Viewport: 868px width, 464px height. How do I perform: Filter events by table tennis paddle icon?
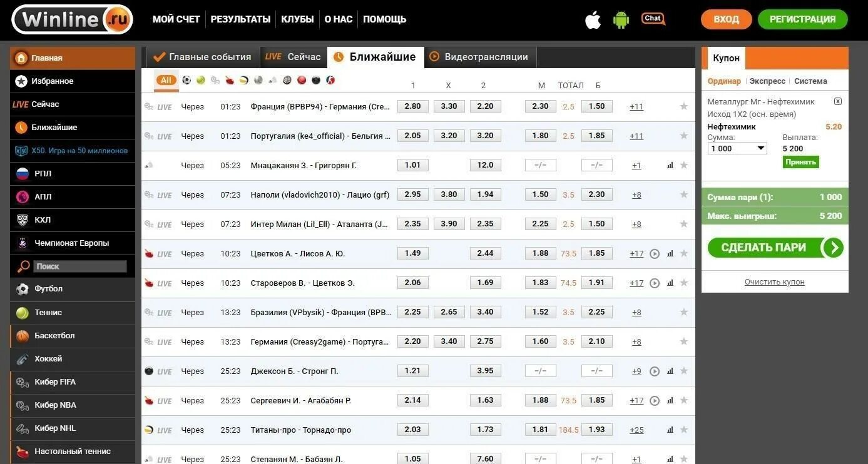[x=230, y=80]
